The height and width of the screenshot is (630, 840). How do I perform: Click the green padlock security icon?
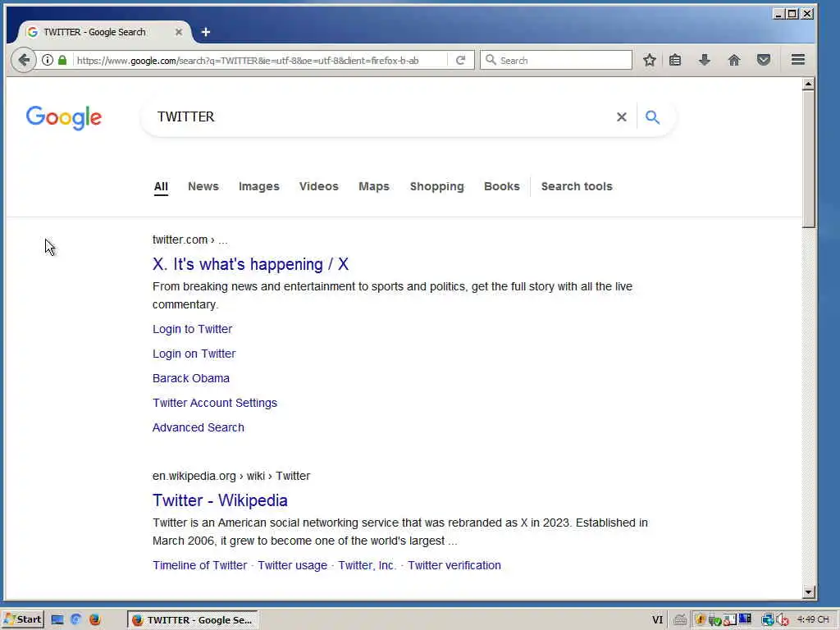62,60
